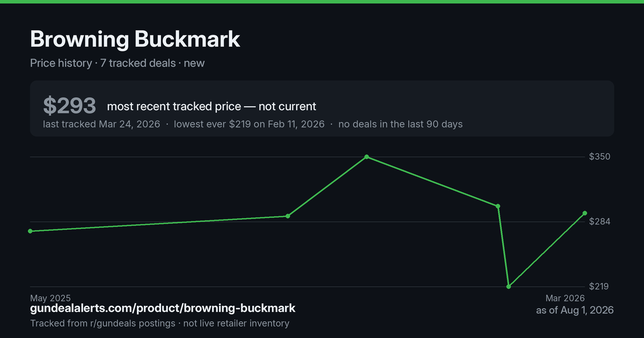The width and height of the screenshot is (644, 338).
Task: Click the Browning Buckmark title
Action: pos(135,40)
